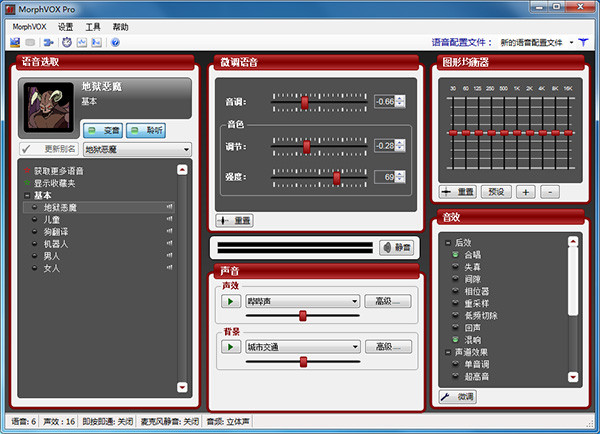Enable the 相位器 phaser effect
The image size is (600, 434).
pos(455,291)
